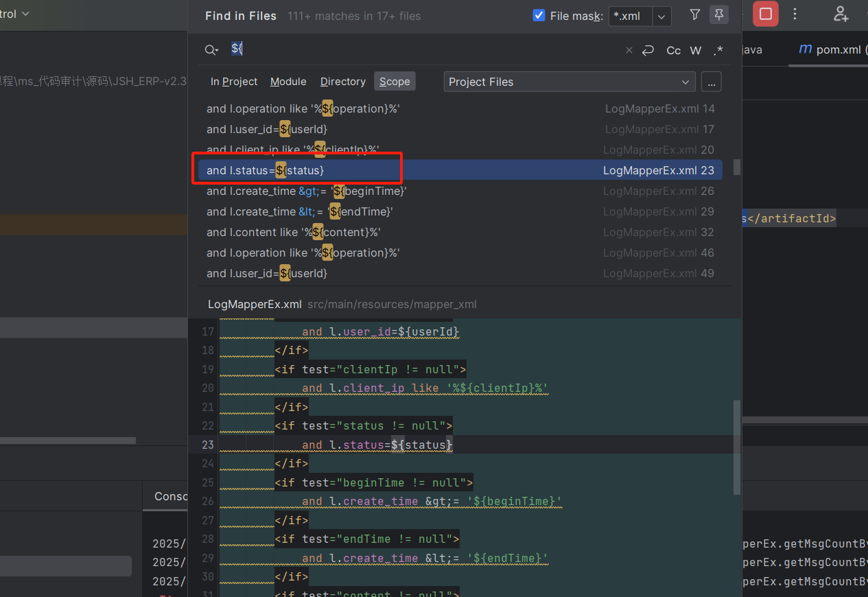
Task: Click the preview pane vertical scrollbar
Action: [737, 447]
